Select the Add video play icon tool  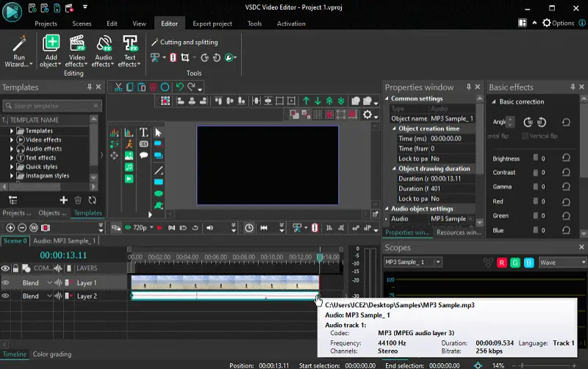(129, 179)
